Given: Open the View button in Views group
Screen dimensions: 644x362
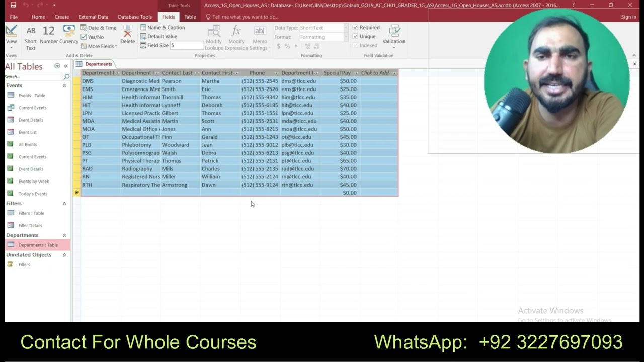Looking at the screenshot, I should pos(11,37).
